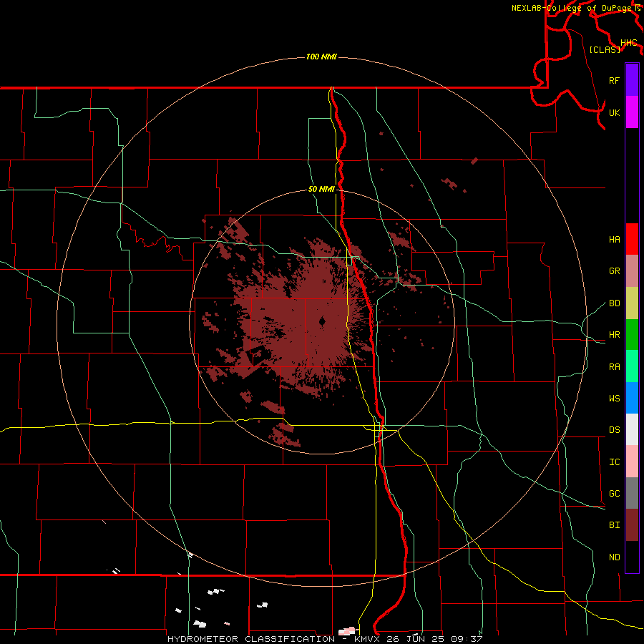
Task: Click the HA legend label
Action: click(614, 240)
